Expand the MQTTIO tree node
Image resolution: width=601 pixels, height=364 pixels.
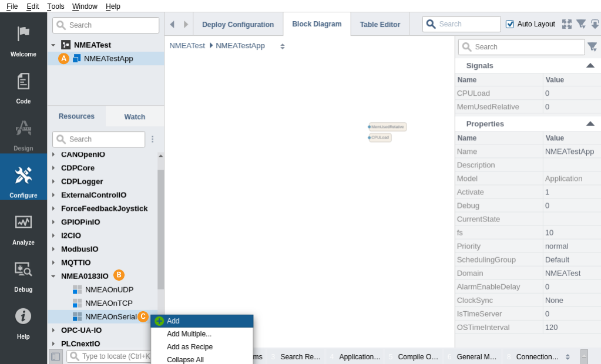tap(53, 262)
